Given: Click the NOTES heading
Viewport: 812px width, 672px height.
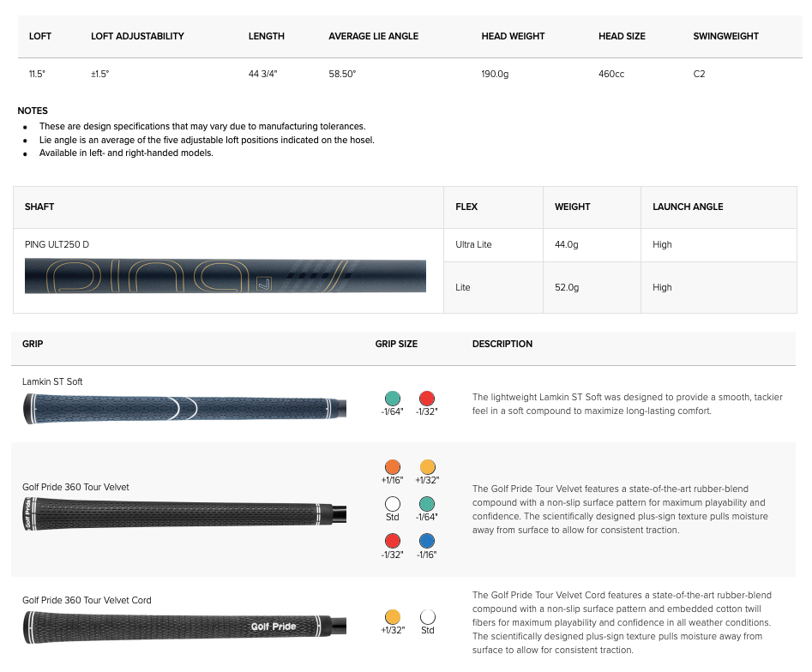Looking at the screenshot, I should (x=33, y=111).
